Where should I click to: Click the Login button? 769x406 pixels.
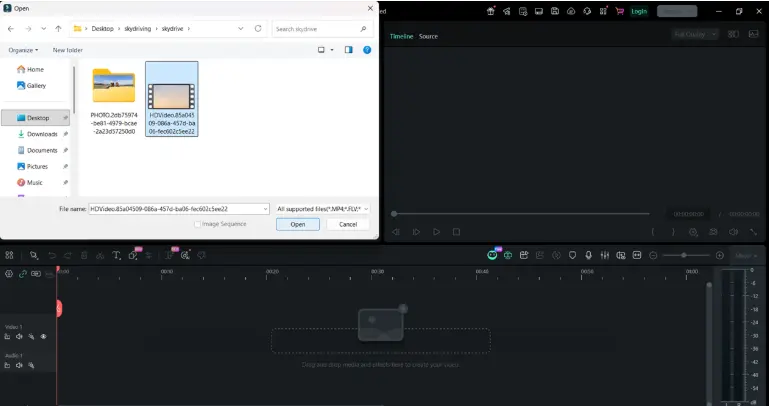pos(639,11)
